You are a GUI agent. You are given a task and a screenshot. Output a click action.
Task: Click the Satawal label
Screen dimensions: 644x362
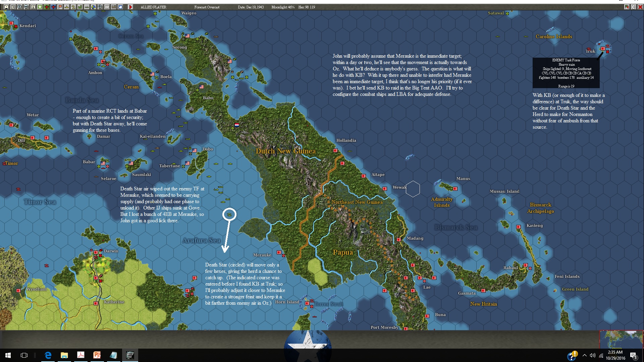click(x=496, y=13)
